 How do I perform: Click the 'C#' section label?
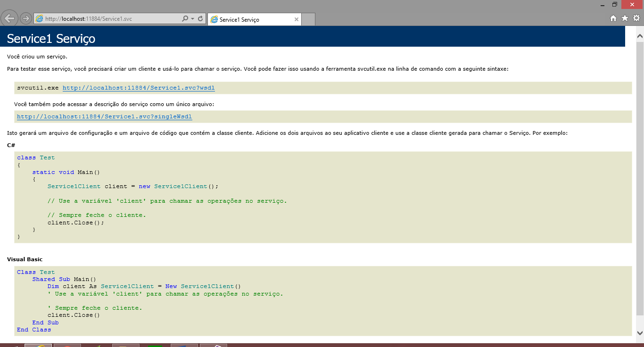pos(11,145)
